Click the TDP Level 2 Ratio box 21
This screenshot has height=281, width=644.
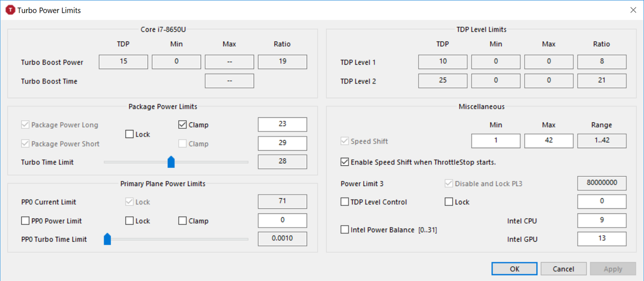[x=602, y=81]
